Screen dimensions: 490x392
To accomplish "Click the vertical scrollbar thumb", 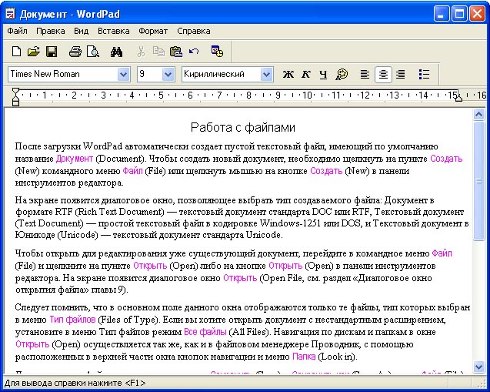I will point(479,181).
